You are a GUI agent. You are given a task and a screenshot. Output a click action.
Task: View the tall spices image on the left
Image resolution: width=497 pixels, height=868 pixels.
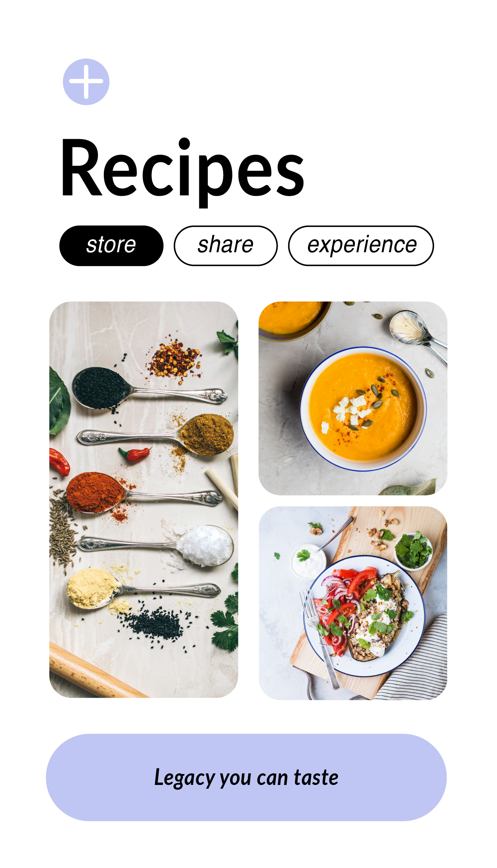point(144,499)
